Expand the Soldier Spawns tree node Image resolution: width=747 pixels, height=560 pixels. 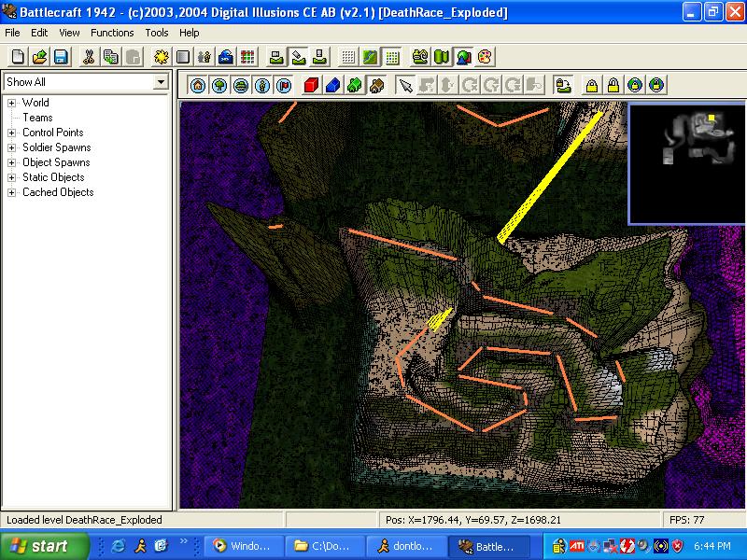tap(12, 147)
